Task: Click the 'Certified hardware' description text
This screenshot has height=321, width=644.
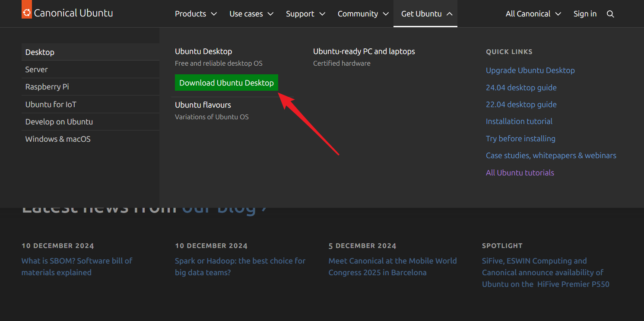Action: tap(342, 64)
